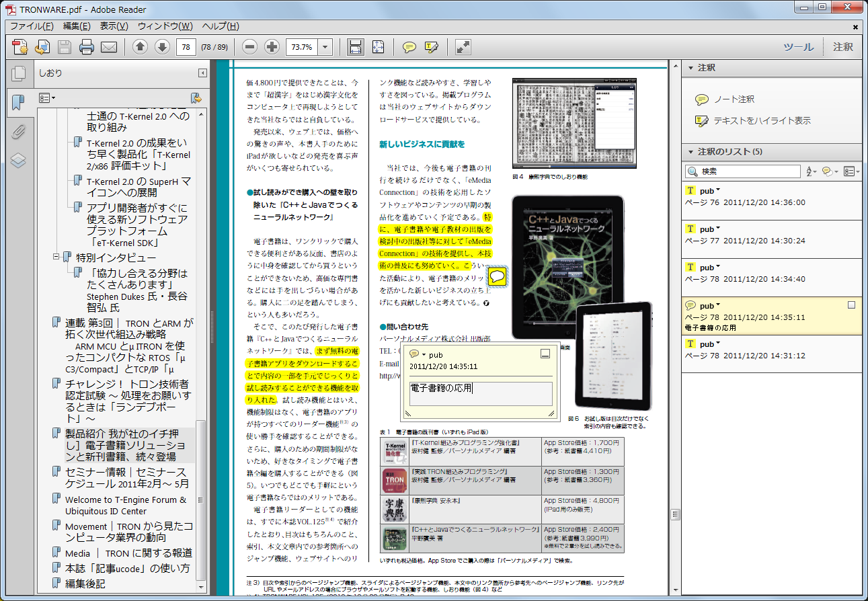
Task: Collapse the 特別インタビュー bookmark node
Action: [x=56, y=257]
